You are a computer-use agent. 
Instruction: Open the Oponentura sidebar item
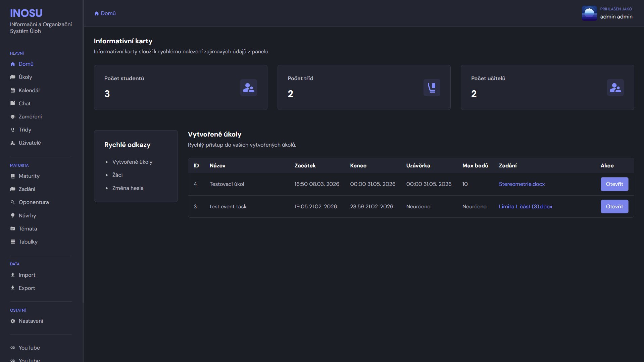coord(34,202)
